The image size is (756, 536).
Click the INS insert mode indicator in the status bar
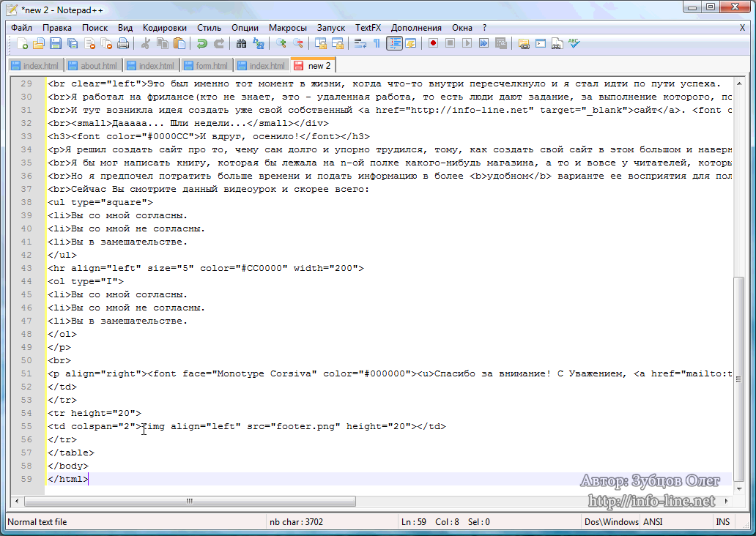(722, 522)
